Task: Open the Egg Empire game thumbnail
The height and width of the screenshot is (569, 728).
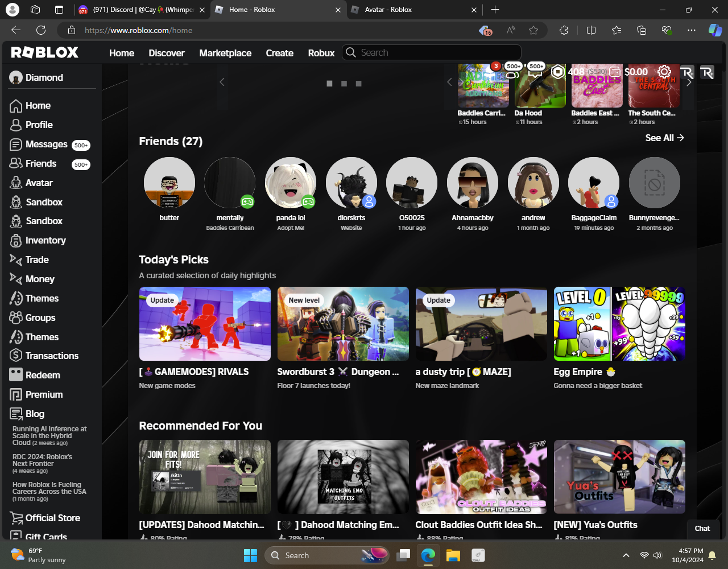Action: tap(619, 324)
